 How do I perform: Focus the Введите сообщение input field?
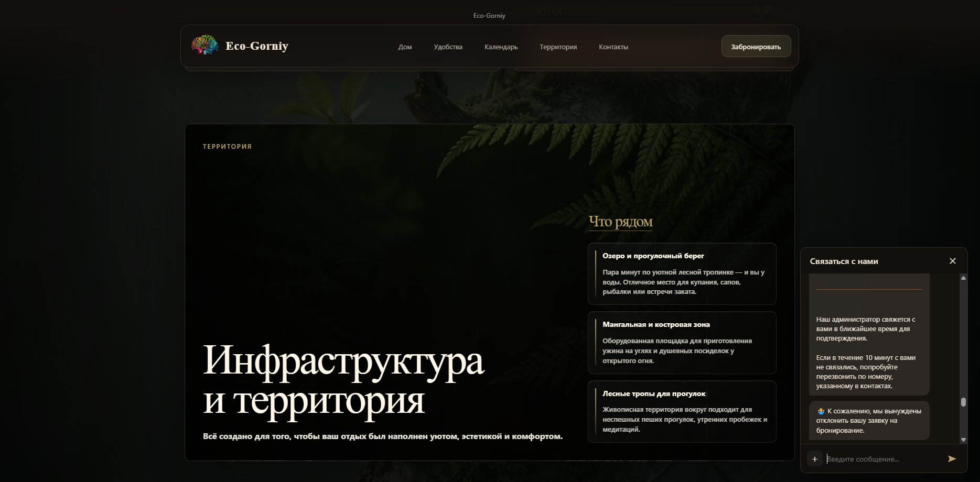click(x=884, y=459)
